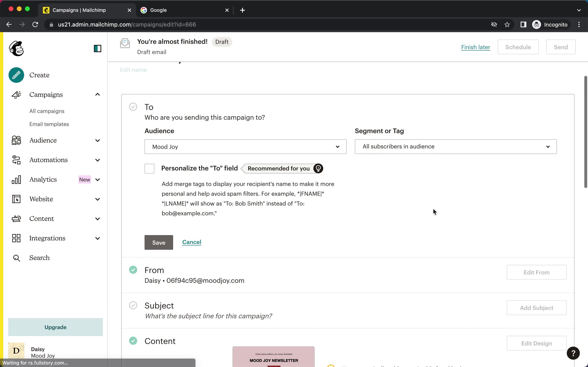The image size is (588, 367).
Task: Toggle the Personalize the To field checkbox
Action: click(x=149, y=168)
